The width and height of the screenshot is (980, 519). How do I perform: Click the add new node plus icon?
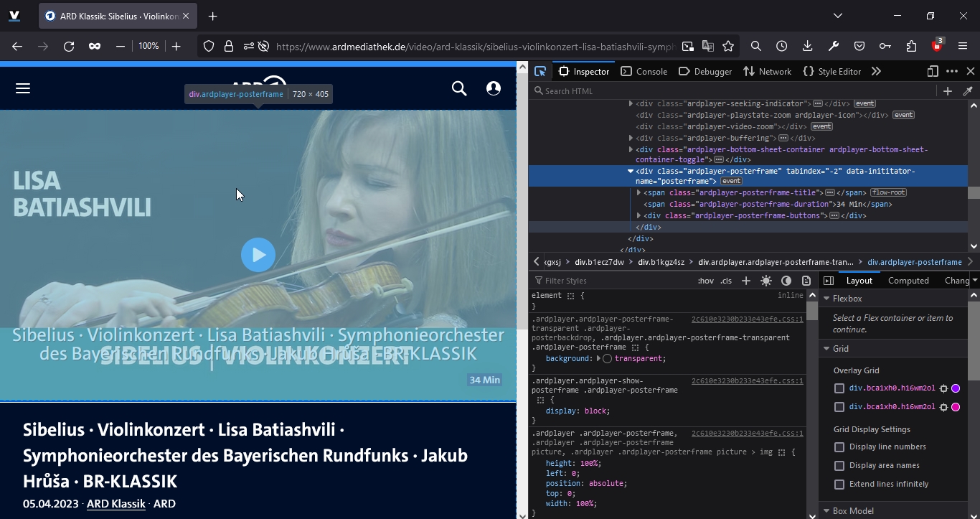point(947,91)
